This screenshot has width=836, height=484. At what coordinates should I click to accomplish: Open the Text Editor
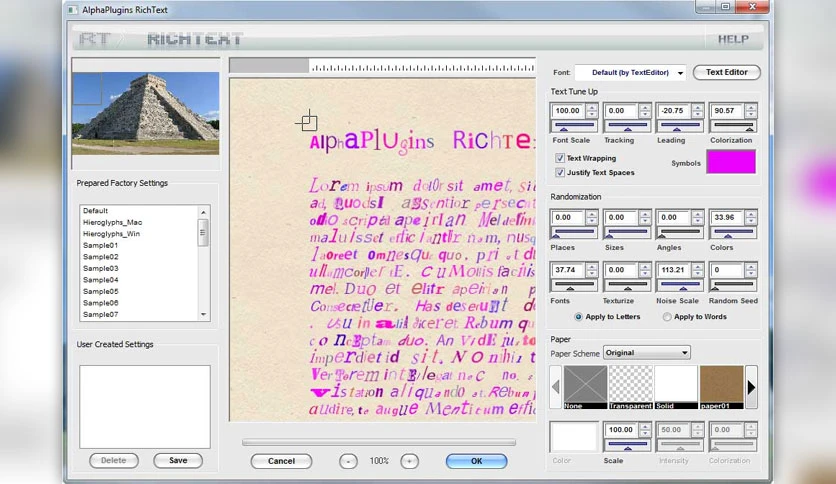(x=727, y=72)
